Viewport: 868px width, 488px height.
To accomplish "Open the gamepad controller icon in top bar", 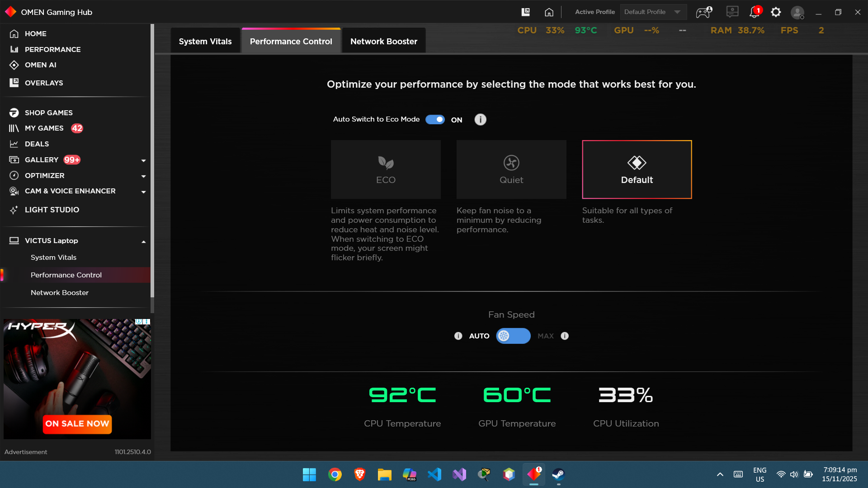I will [704, 12].
